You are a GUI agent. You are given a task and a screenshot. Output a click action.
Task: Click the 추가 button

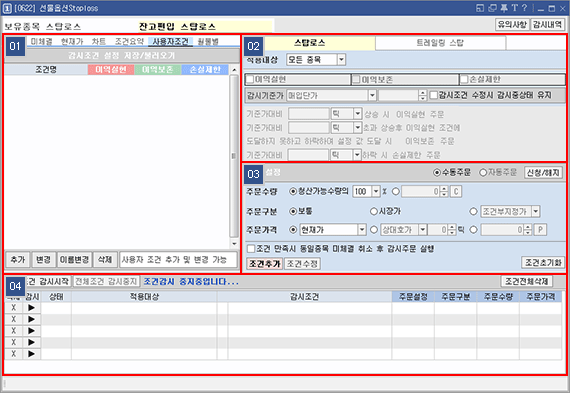click(18, 260)
